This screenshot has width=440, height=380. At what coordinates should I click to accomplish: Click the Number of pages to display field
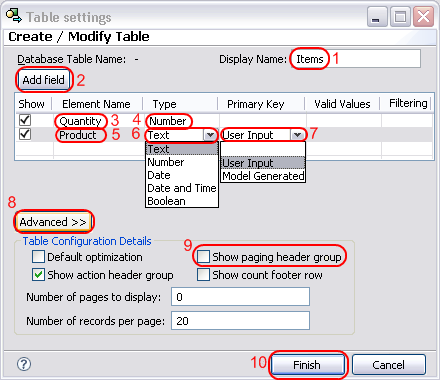point(240,297)
